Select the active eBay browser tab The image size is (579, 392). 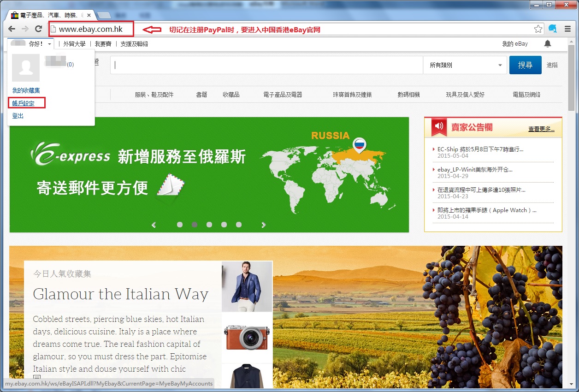click(50, 15)
